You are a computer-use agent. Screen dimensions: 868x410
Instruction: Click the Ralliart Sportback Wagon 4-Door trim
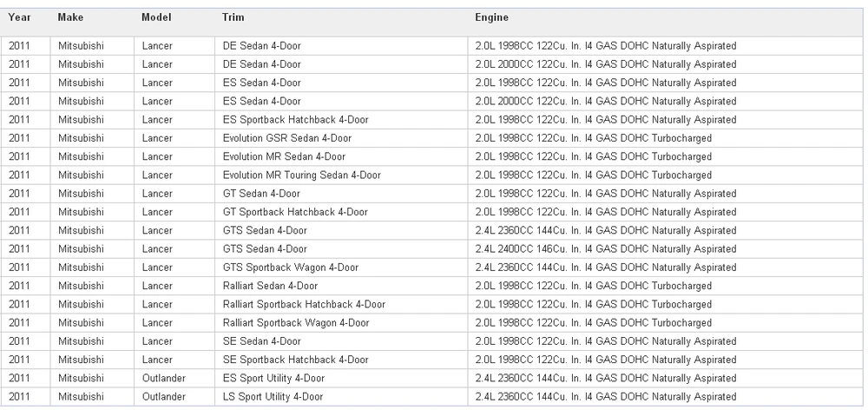pyautogui.click(x=296, y=323)
